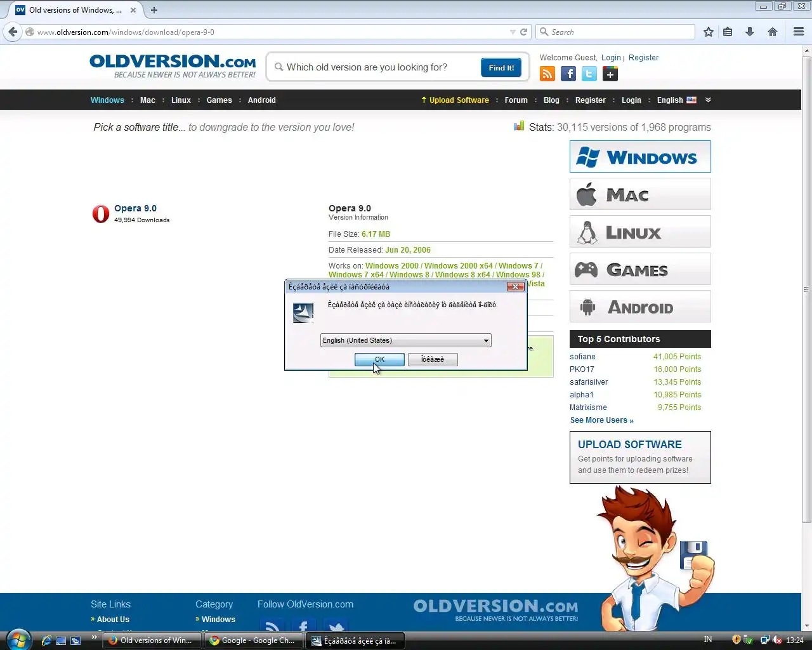Click the orange RSS feed icon
The image size is (812, 650).
547,74
